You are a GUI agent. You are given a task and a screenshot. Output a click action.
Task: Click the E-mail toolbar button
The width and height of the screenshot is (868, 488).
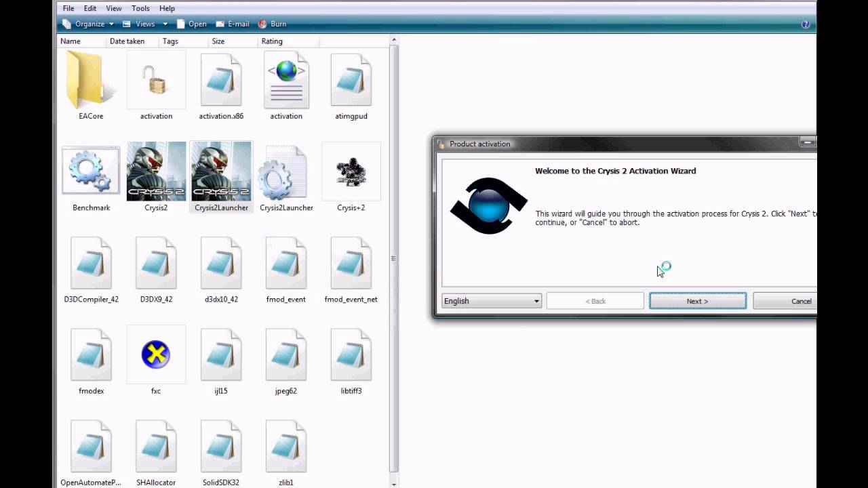[x=233, y=24]
